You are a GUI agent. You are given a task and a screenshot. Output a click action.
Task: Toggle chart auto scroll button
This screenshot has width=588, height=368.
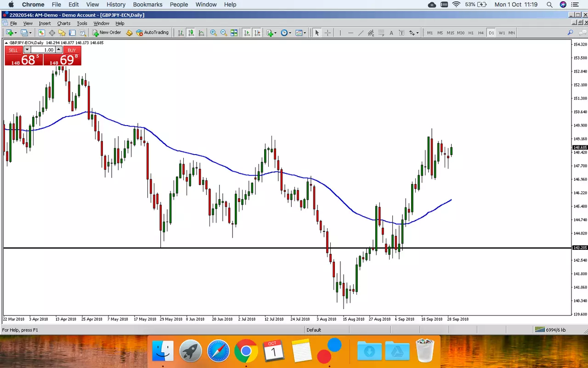click(247, 33)
